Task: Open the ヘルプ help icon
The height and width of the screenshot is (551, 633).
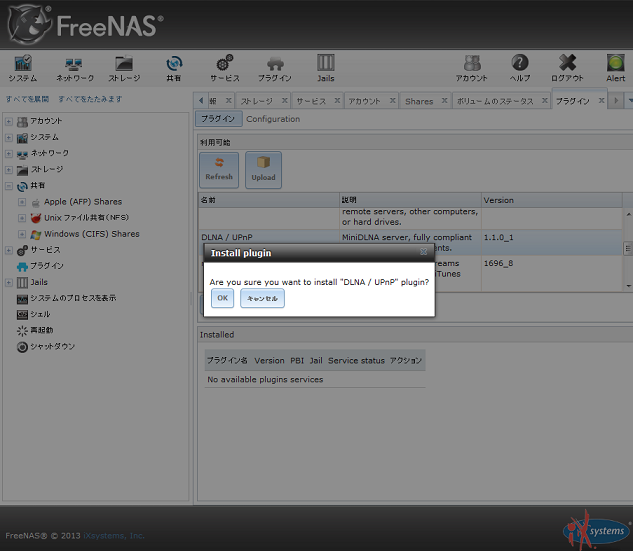Action: coord(520,66)
